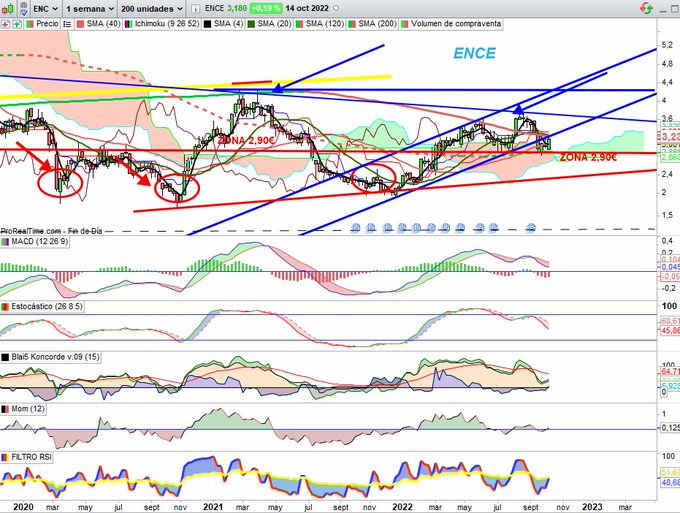Click the 14 oct 2022 date text
The image size is (680, 513).
[x=307, y=8]
